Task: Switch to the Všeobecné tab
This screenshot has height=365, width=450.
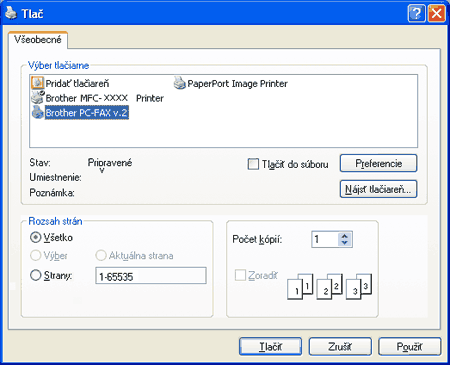Action: 38,40
